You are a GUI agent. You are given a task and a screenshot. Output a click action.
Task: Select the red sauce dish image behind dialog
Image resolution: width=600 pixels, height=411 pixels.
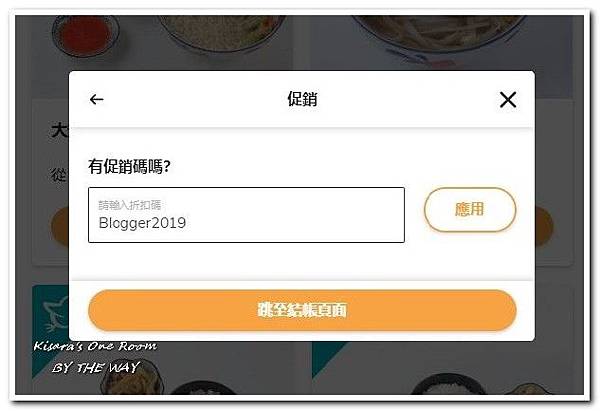[85, 36]
